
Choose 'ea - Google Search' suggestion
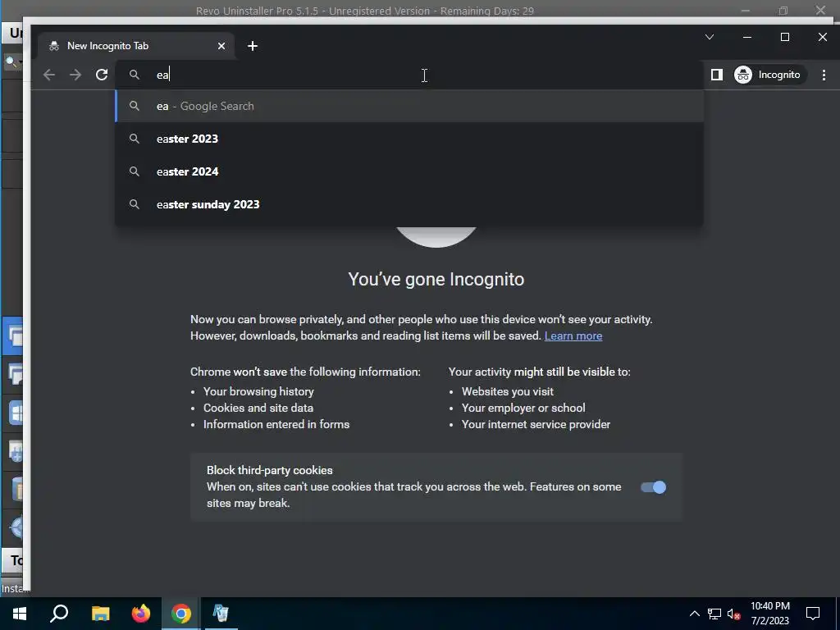(409, 106)
